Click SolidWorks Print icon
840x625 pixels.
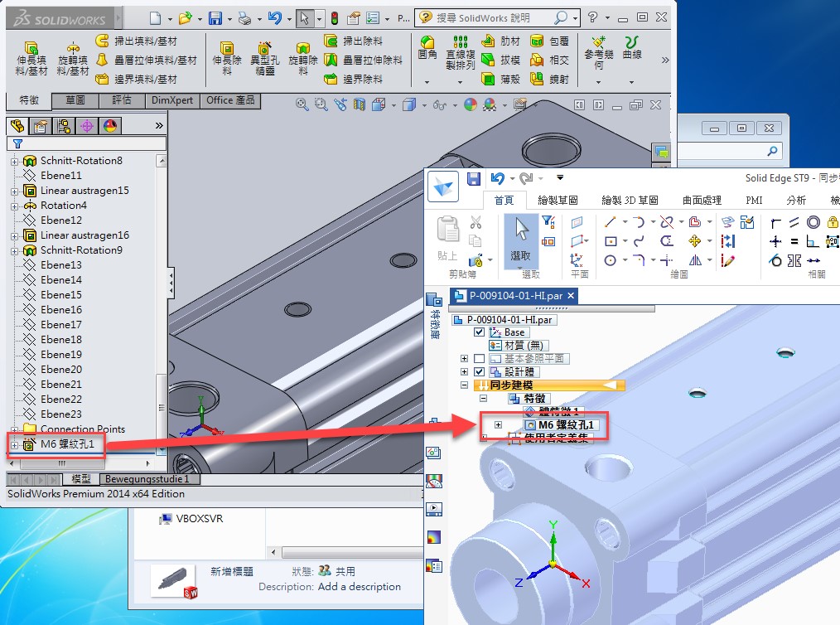click(x=245, y=18)
